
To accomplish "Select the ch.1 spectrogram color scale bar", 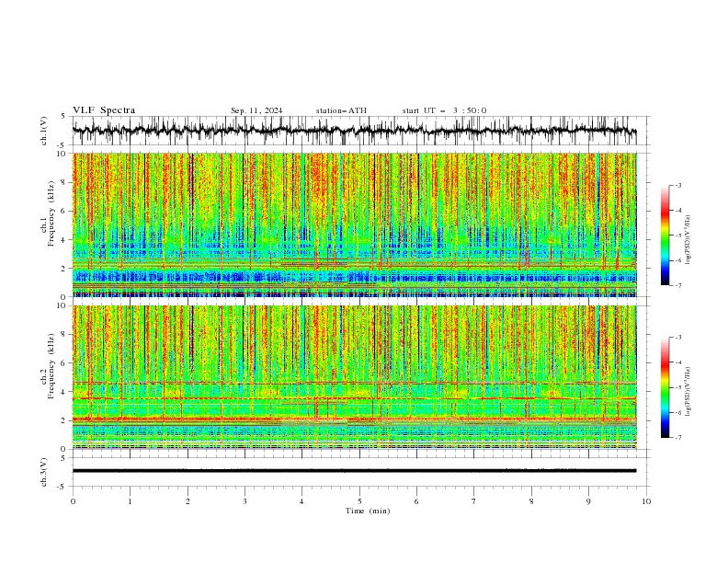I will coord(665,236).
